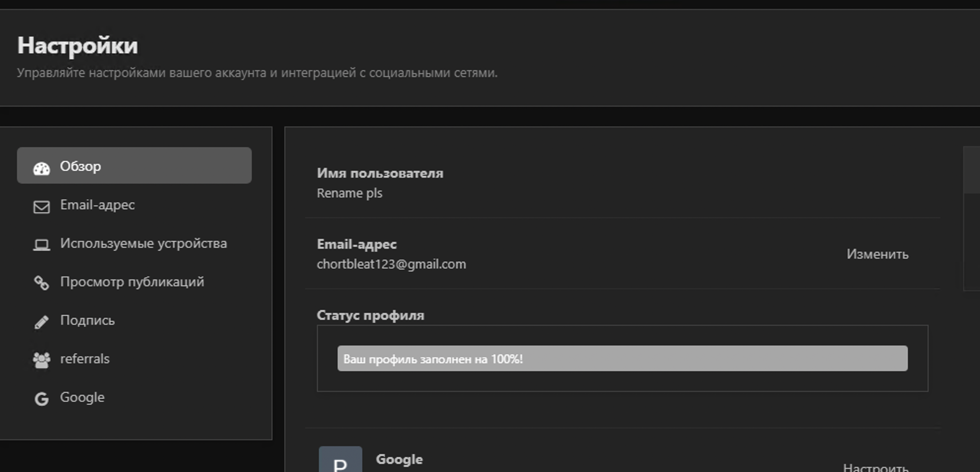This screenshot has width=980, height=472.
Task: Click the chain link icon beside Просмотр публикаций
Action: click(41, 283)
